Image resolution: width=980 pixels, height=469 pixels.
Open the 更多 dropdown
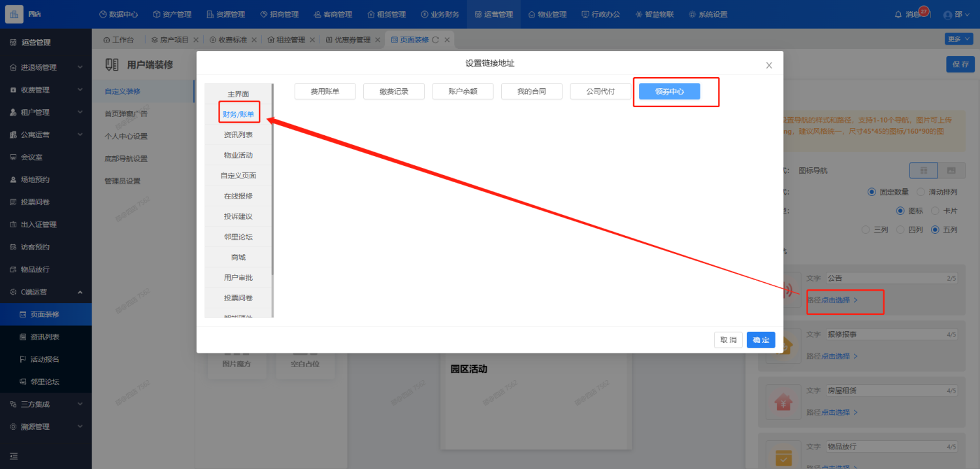(x=958, y=39)
